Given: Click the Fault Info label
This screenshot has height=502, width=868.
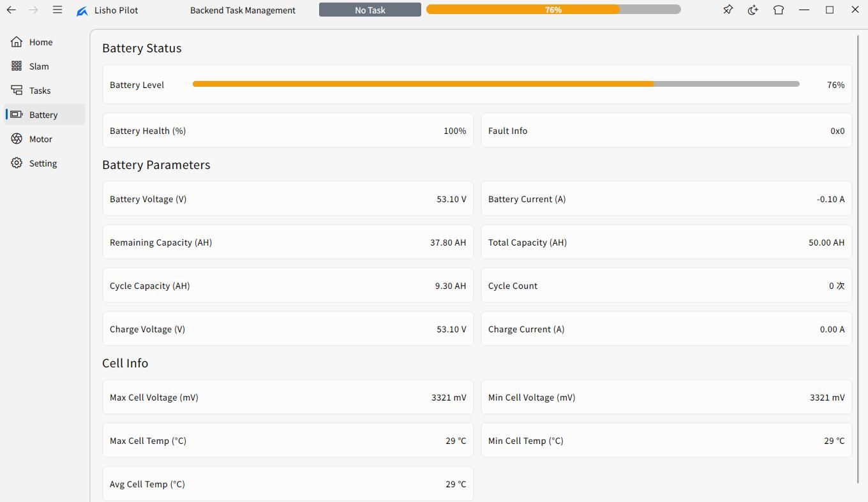Looking at the screenshot, I should pyautogui.click(x=507, y=131).
